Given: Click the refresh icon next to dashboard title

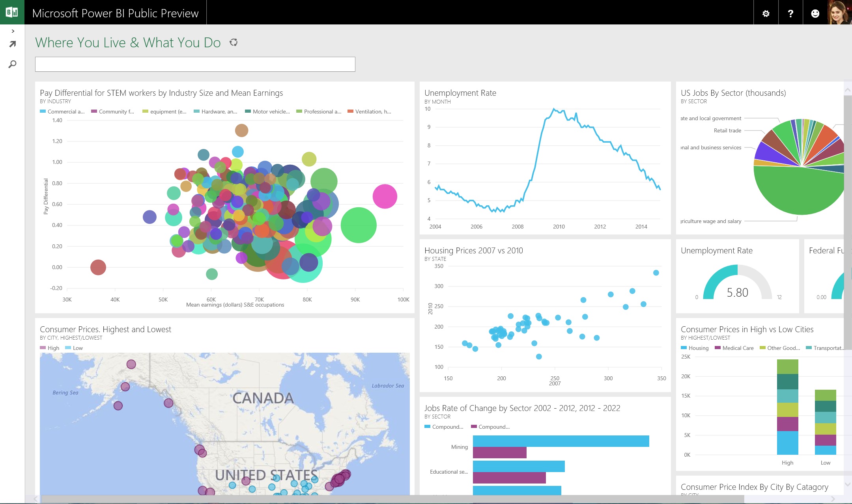Looking at the screenshot, I should pyautogui.click(x=234, y=43).
